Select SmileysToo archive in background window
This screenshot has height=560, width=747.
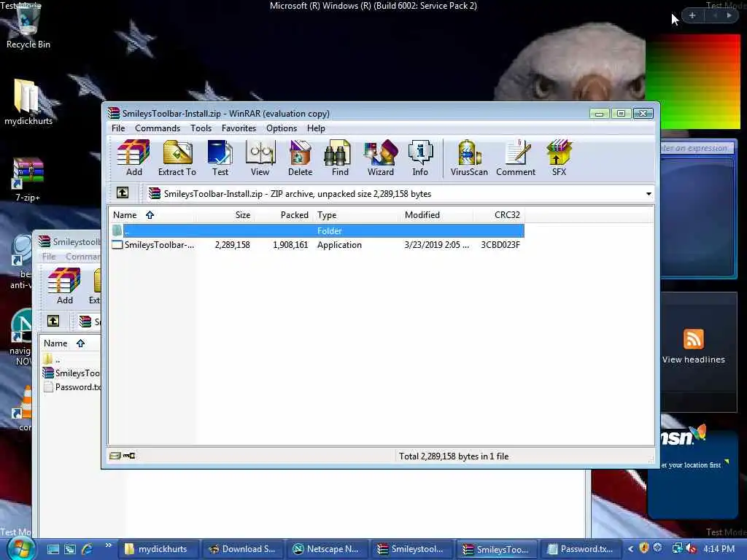point(71,373)
